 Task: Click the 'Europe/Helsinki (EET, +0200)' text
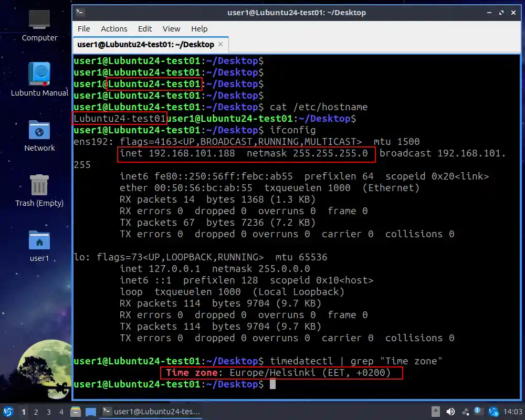tap(310, 373)
